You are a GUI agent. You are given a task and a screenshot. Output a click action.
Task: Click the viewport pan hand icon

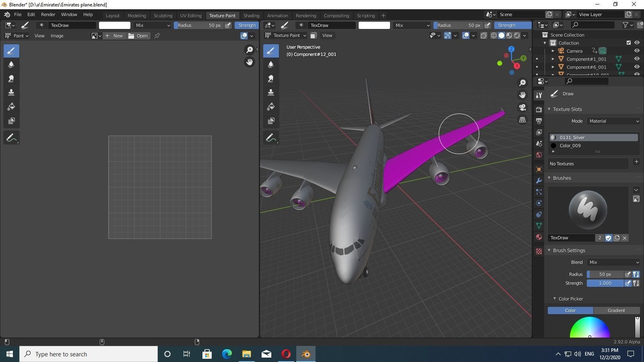coord(522,95)
